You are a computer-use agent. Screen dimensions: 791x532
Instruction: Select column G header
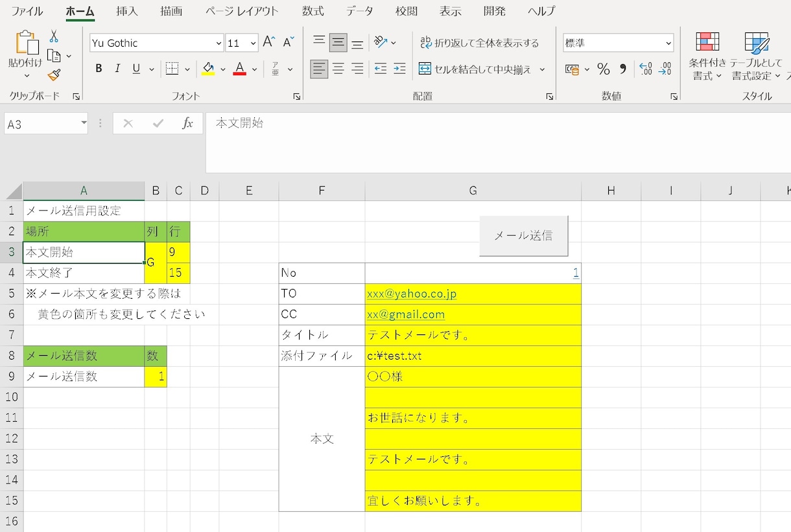[x=473, y=191]
